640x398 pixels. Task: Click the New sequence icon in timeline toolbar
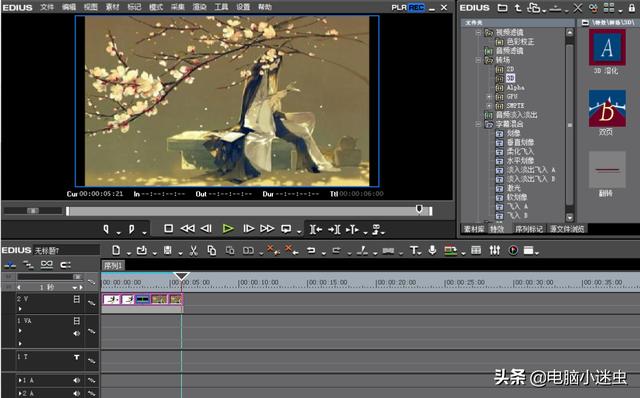point(116,250)
